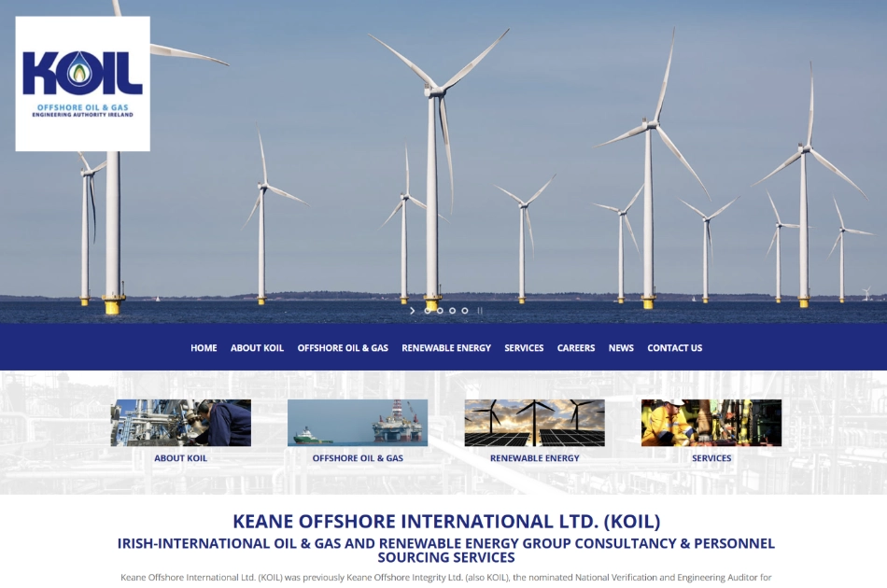Pause the slideshow autoplay
The width and height of the screenshot is (887, 588).
pos(480,311)
